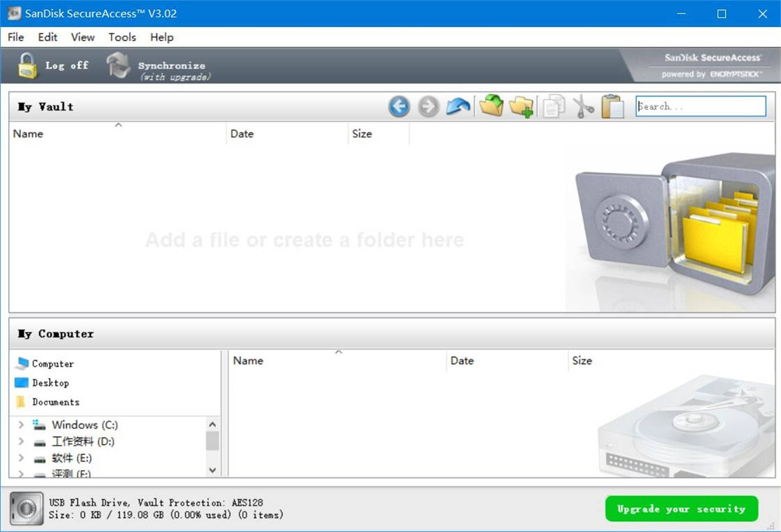Viewport: 781px width, 532px height.
Task: Select 工作资料 (D:) in drive tree
Action: pyautogui.click(x=83, y=441)
